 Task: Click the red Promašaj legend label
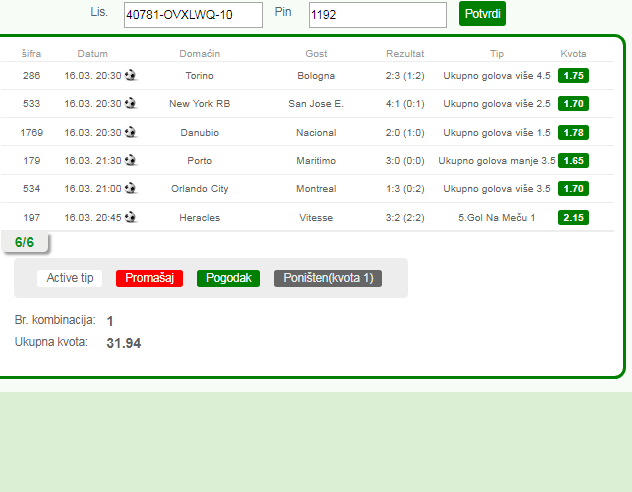coord(149,278)
